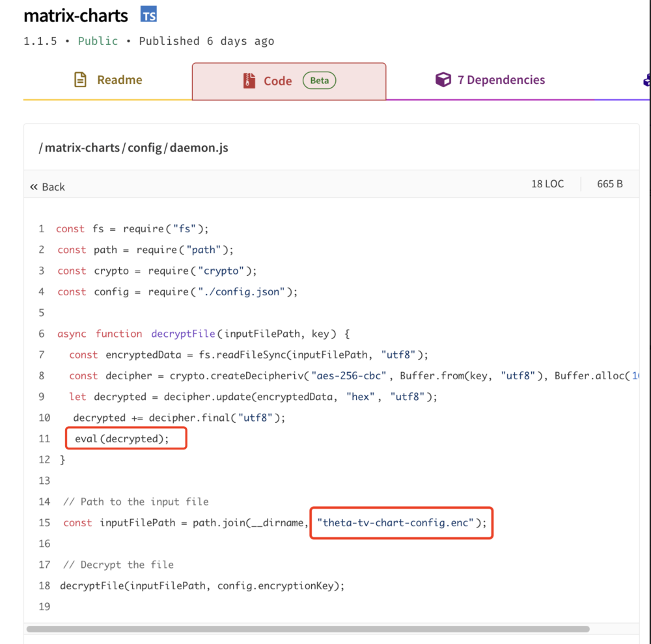Click the double-chevron Back arrow icon
The image size is (651, 644).
coord(34,187)
